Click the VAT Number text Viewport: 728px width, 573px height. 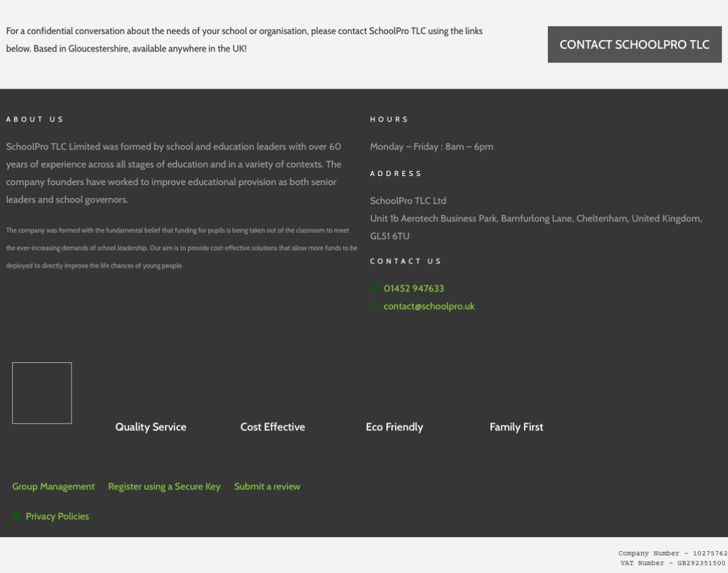[x=673, y=563]
